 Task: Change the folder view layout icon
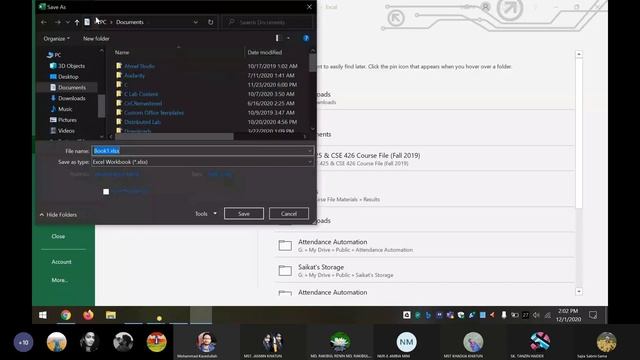coord(277,38)
